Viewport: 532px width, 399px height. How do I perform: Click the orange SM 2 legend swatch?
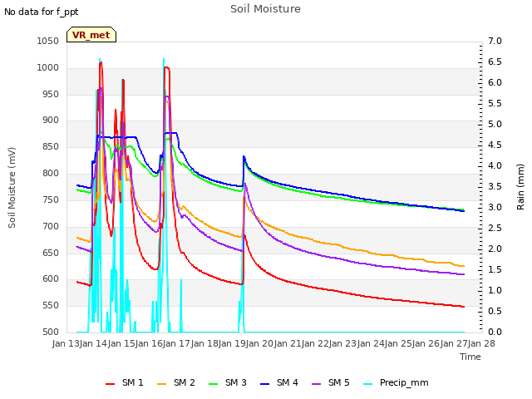(162, 384)
